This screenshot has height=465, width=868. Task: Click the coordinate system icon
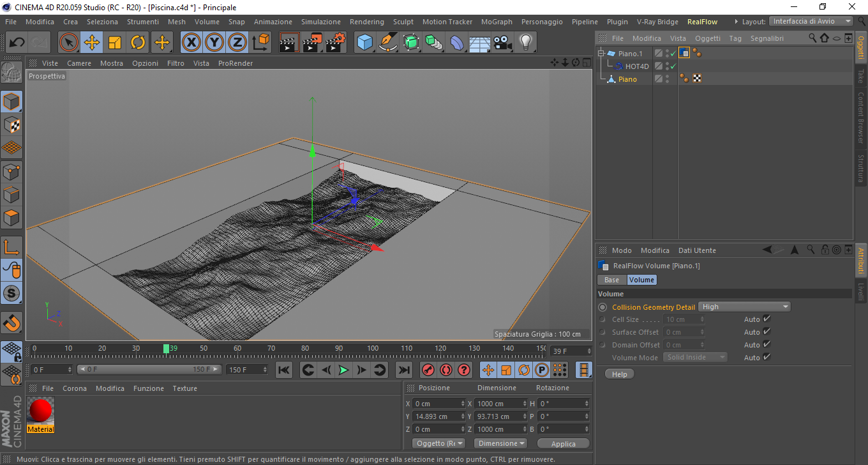(261, 43)
